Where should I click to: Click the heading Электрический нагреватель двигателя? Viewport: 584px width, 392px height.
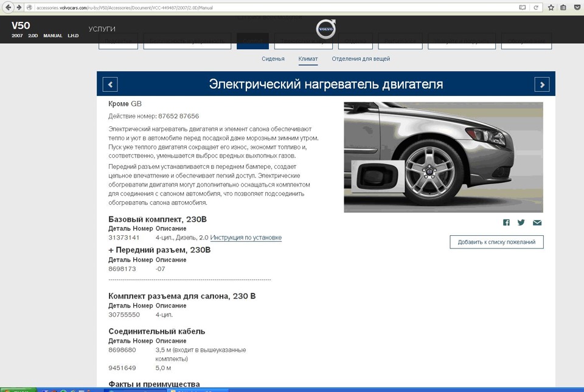[x=326, y=84]
